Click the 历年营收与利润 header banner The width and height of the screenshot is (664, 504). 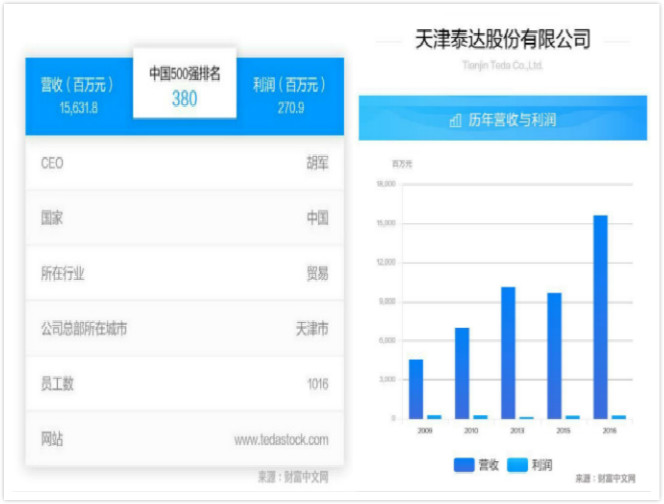[503, 120]
